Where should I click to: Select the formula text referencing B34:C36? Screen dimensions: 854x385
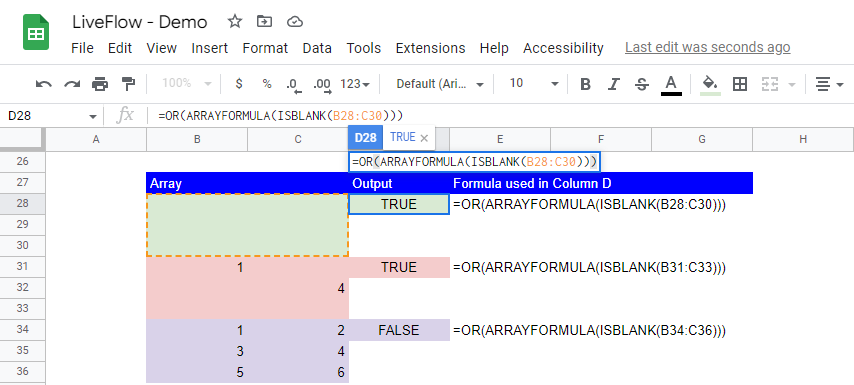(x=589, y=331)
